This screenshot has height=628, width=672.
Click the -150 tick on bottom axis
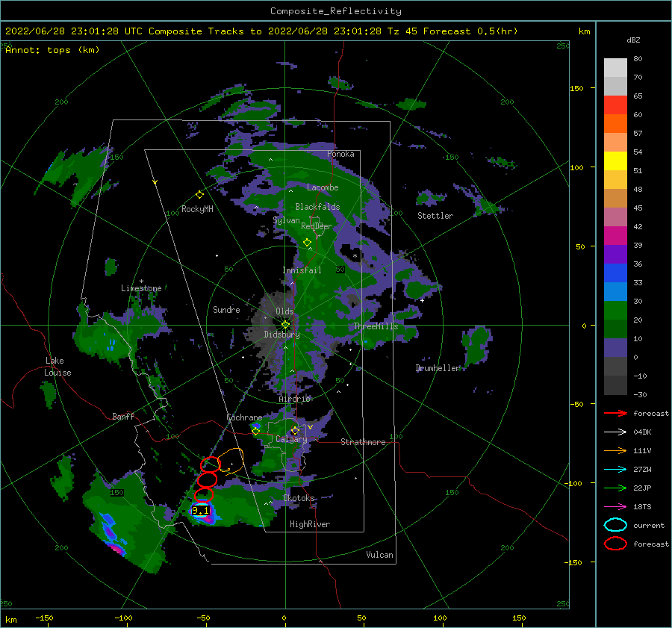44,618
